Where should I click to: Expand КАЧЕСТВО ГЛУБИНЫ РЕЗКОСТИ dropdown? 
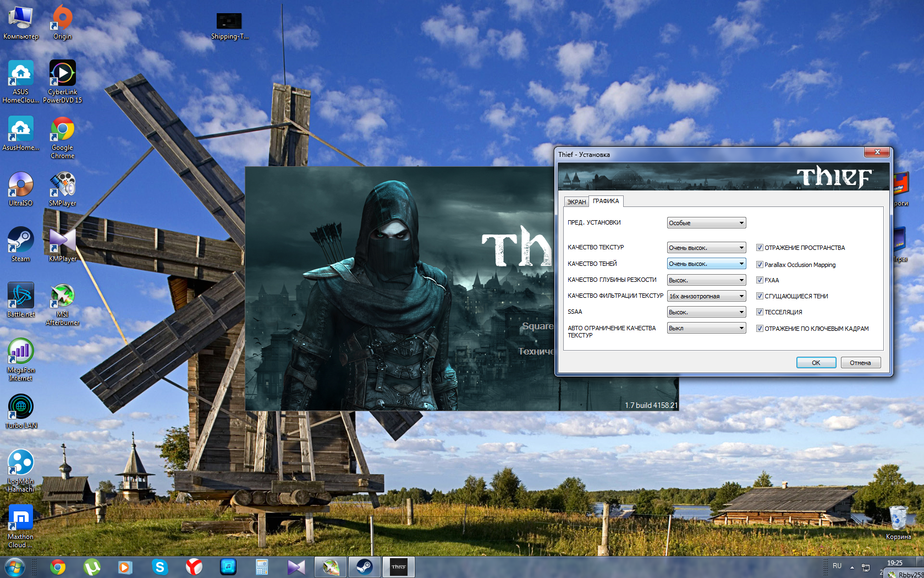pos(706,280)
